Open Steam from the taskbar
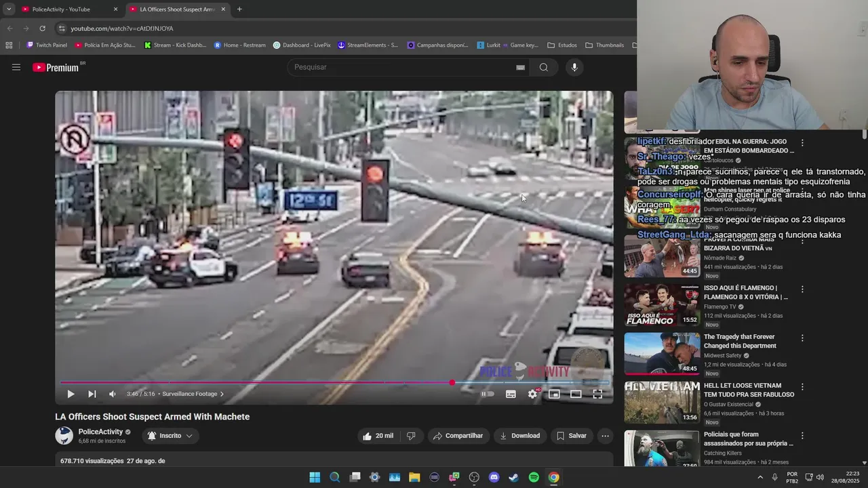 [513, 477]
